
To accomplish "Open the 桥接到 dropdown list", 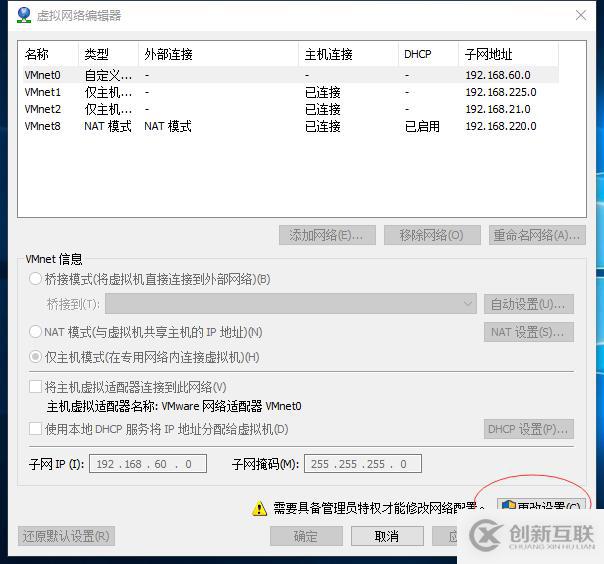I will (291, 304).
